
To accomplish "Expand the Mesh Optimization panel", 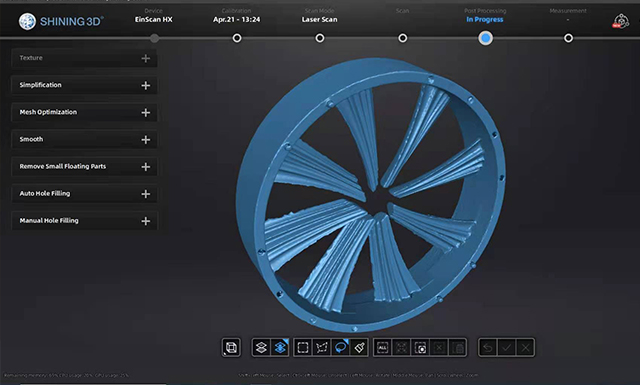I will (x=84, y=112).
